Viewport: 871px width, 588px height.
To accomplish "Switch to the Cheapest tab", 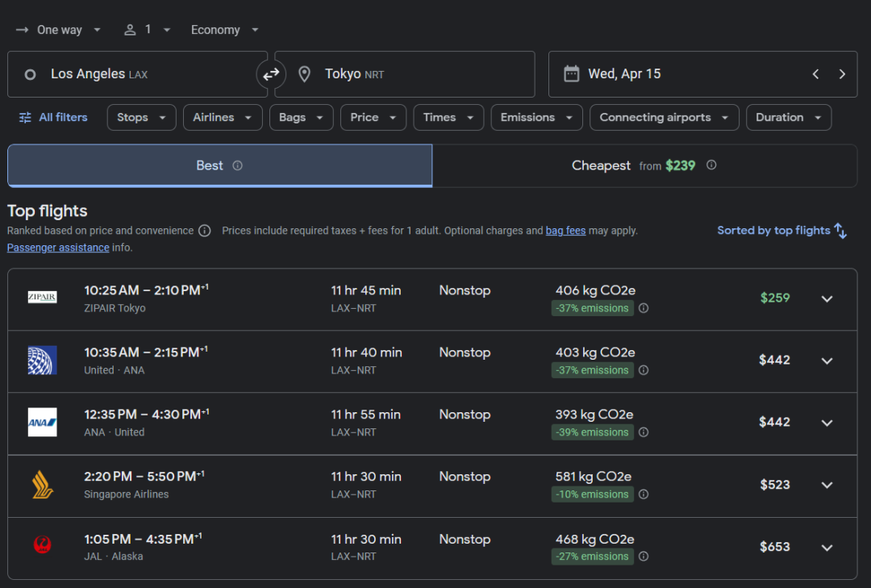I will point(644,165).
